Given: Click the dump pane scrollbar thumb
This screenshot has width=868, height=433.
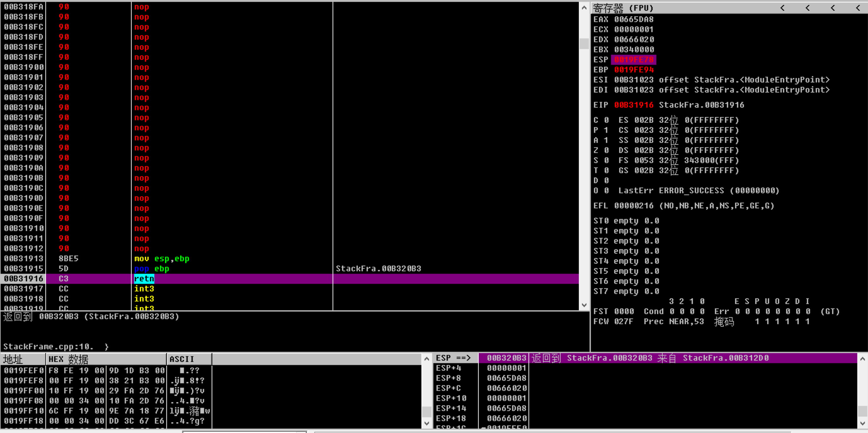Looking at the screenshot, I should click(426, 412).
